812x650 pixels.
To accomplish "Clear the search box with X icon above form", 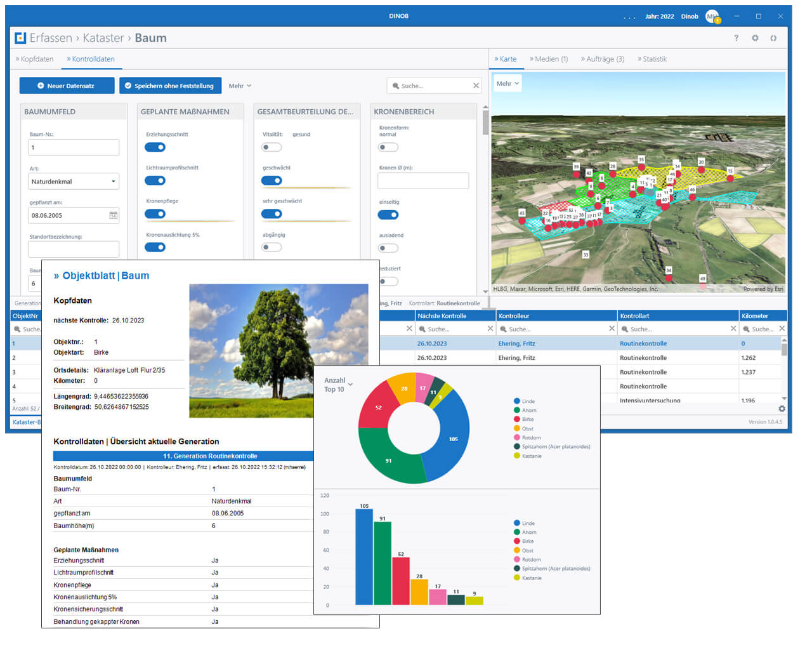I will (x=476, y=86).
